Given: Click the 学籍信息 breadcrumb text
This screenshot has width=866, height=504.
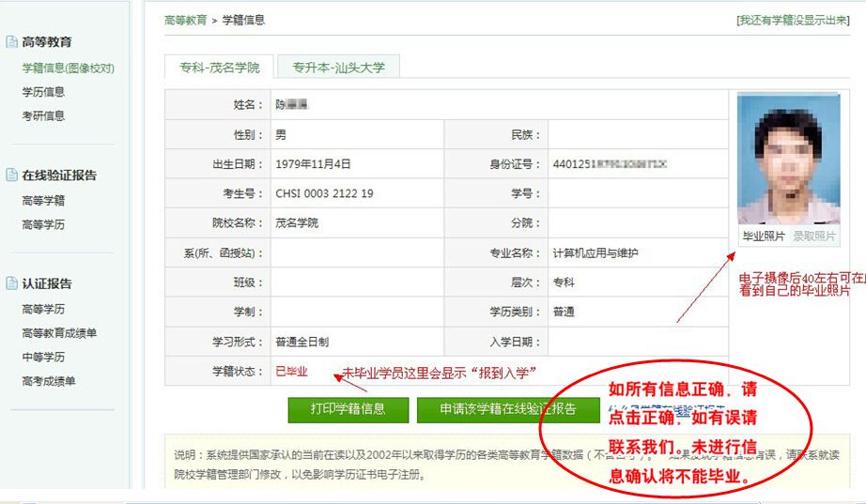Looking at the screenshot, I should (243, 21).
